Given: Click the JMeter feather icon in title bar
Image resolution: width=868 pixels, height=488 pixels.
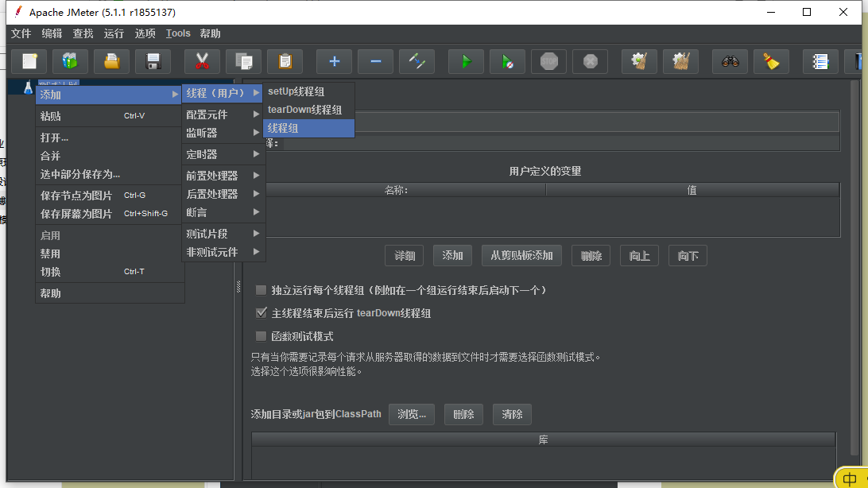Looking at the screenshot, I should pos(18,12).
